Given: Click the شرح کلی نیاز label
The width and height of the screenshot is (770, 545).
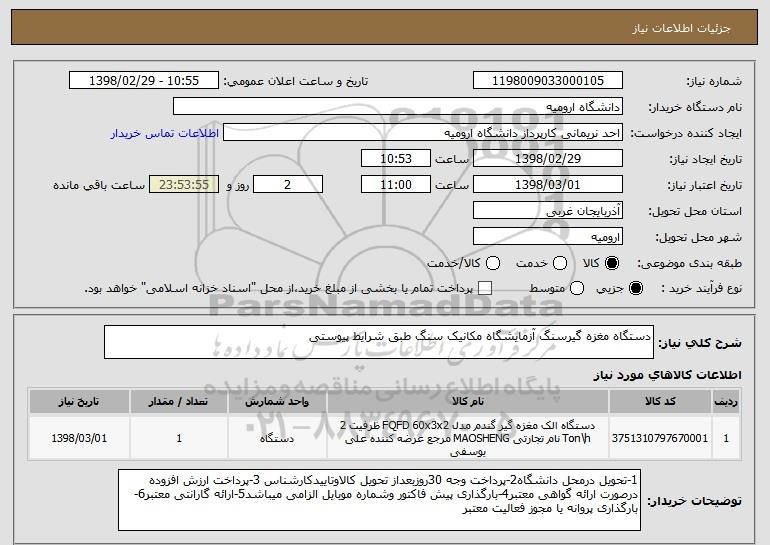Looking at the screenshot, I should (x=700, y=343).
